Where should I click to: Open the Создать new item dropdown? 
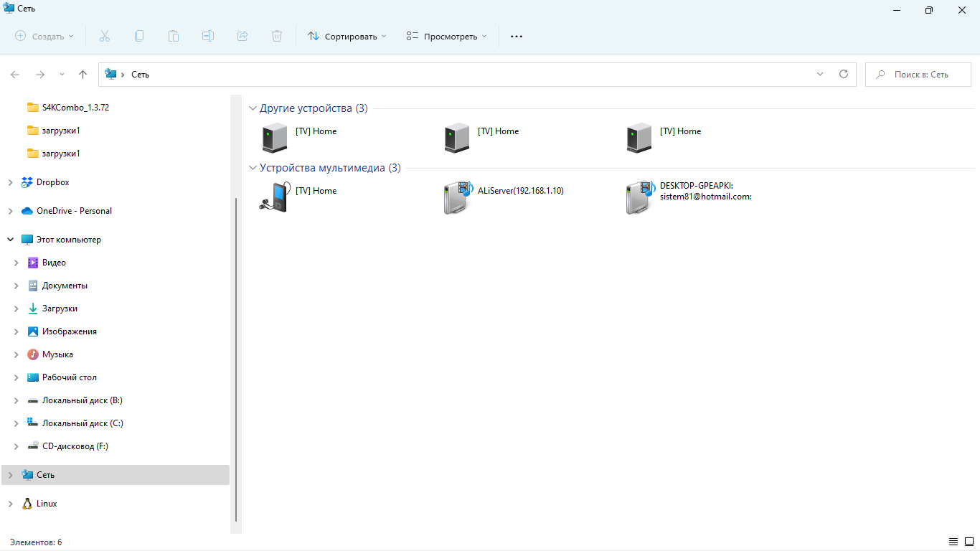point(44,36)
